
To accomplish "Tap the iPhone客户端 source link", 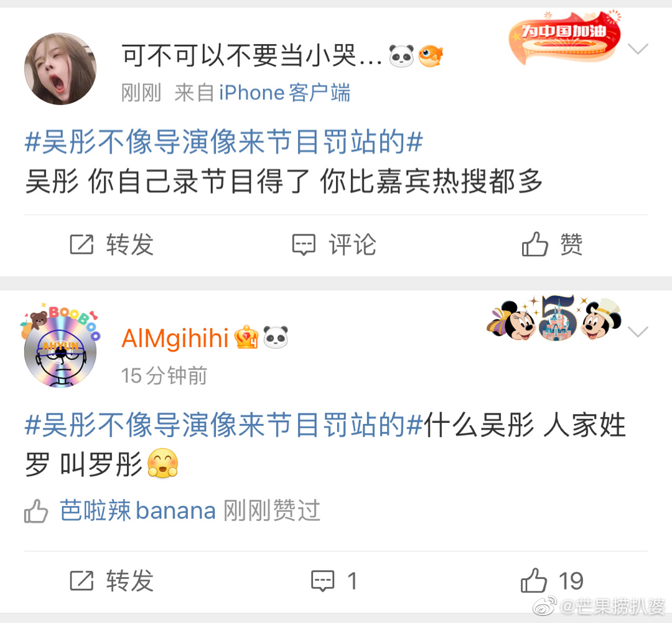I will (284, 93).
